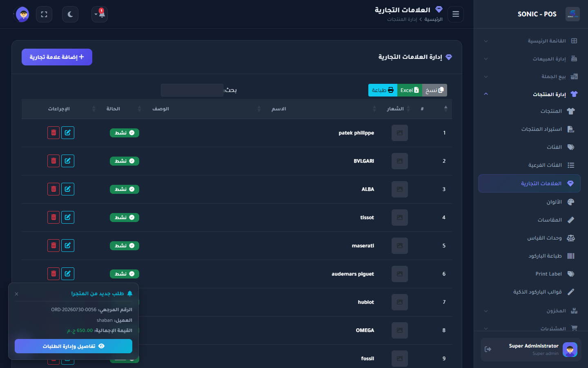
Task: Toggle نشط status for patek philippe
Action: click(125, 133)
